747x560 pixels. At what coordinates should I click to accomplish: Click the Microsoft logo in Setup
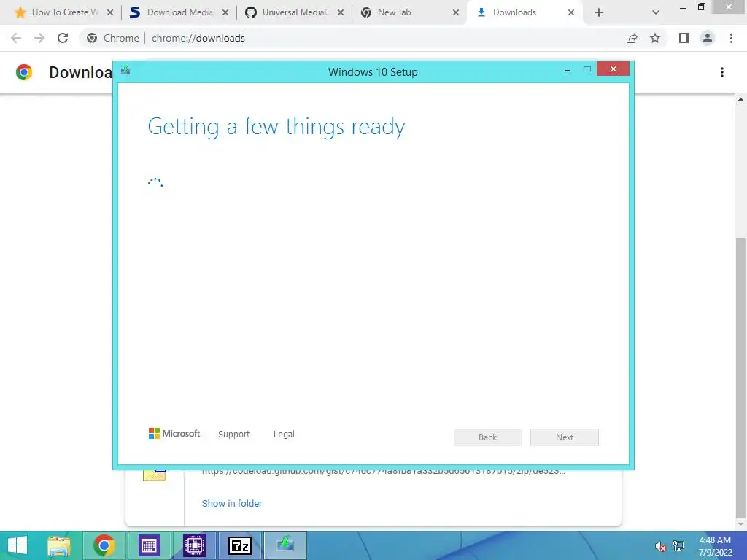(174, 433)
